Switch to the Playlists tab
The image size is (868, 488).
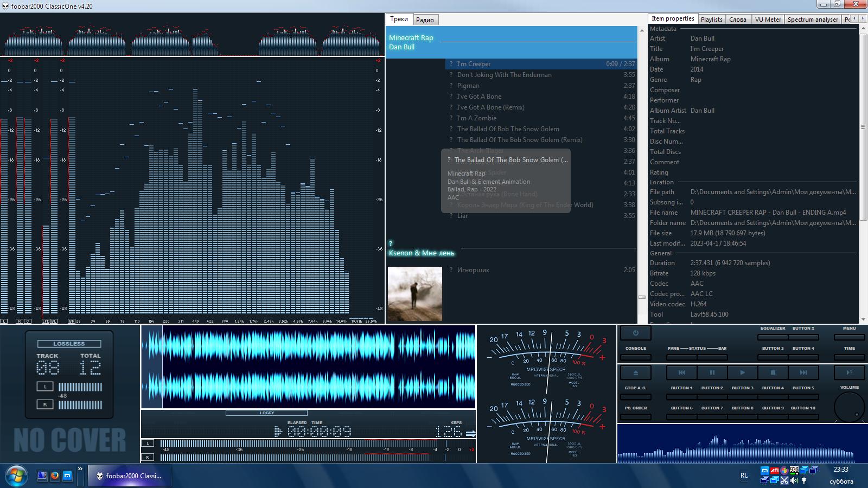(x=711, y=20)
